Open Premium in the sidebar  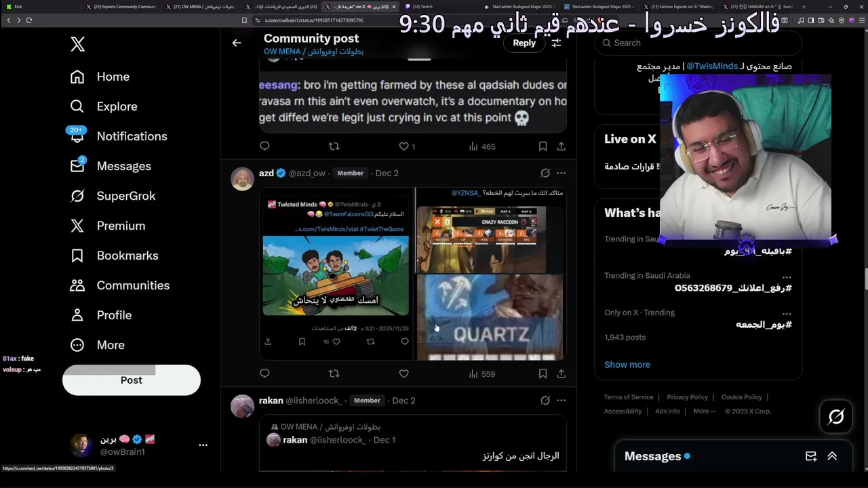108,226
